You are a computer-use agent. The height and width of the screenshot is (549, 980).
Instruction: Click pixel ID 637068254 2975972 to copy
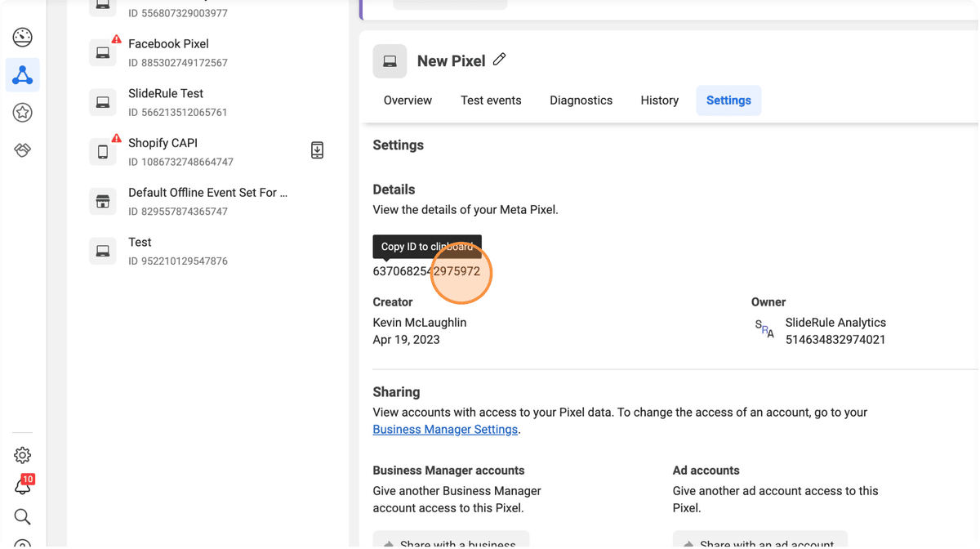click(426, 271)
